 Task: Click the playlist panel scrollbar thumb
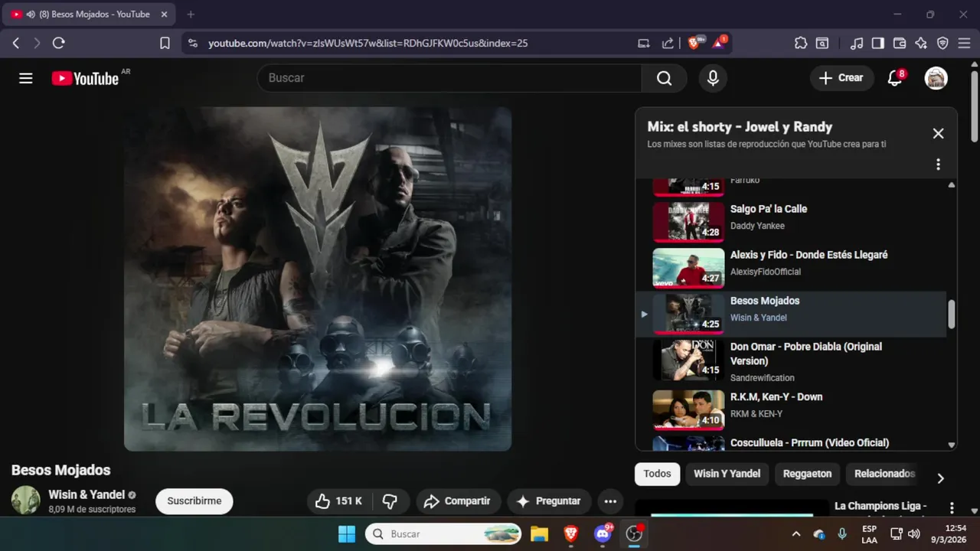point(952,315)
